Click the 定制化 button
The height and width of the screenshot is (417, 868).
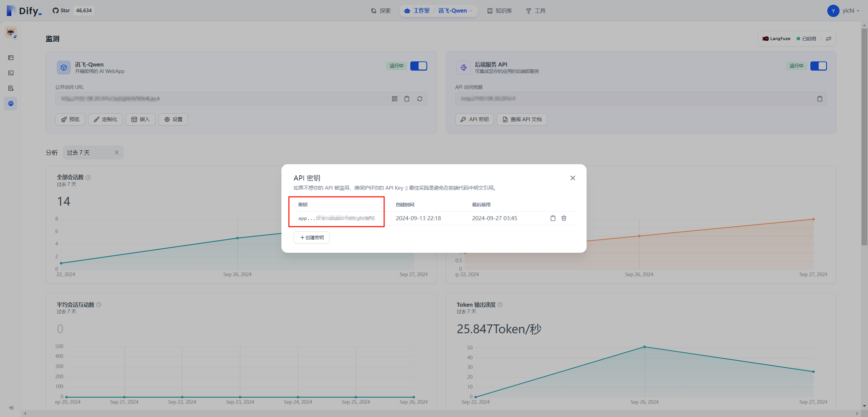point(105,119)
